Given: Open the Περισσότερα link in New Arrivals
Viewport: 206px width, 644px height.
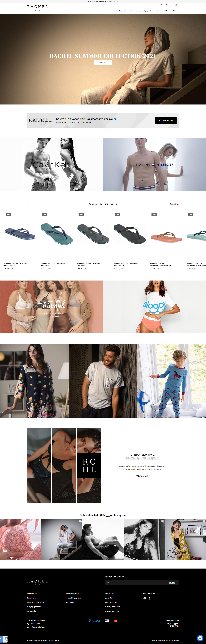Looking at the screenshot, I should [x=175, y=204].
